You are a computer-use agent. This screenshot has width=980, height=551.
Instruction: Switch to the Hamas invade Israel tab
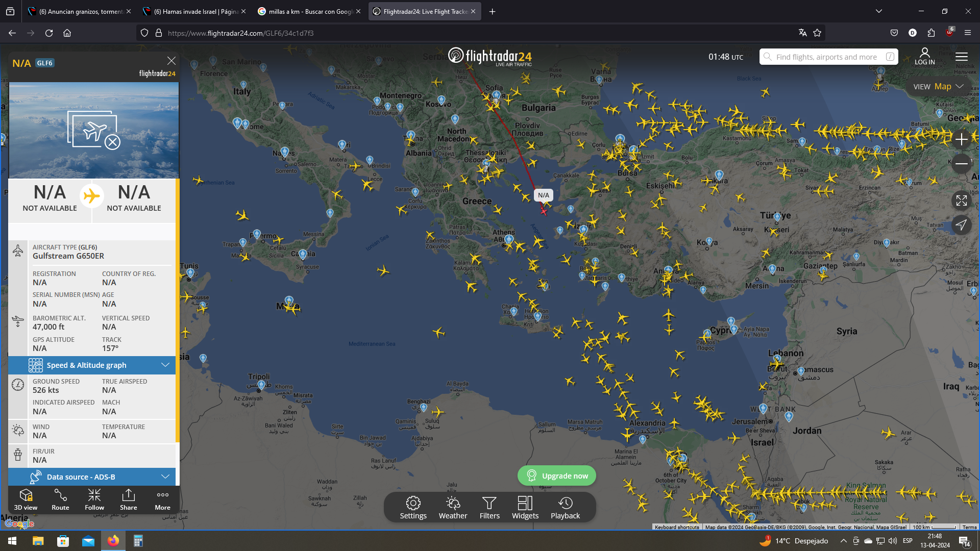[x=194, y=11]
